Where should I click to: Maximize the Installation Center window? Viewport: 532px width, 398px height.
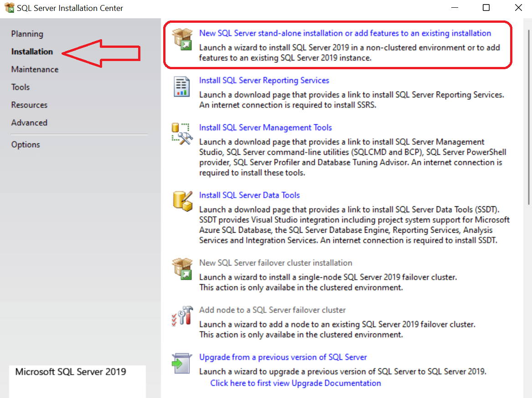click(486, 7)
